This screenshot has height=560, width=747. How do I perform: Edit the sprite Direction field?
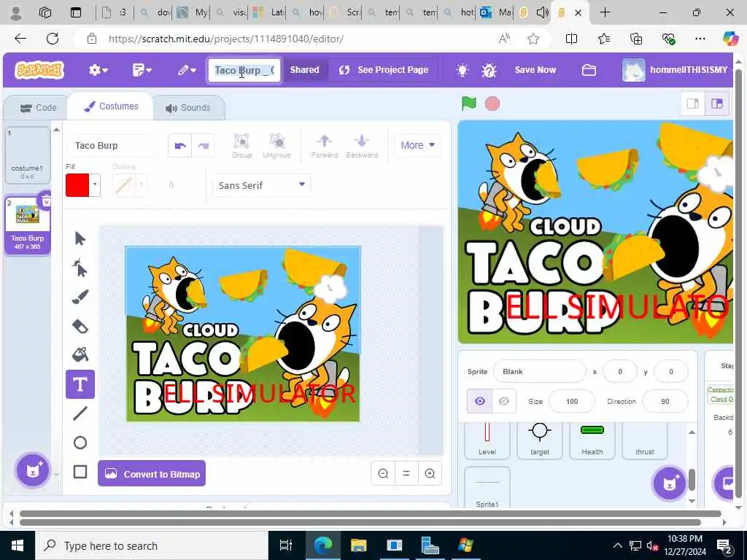pos(665,401)
